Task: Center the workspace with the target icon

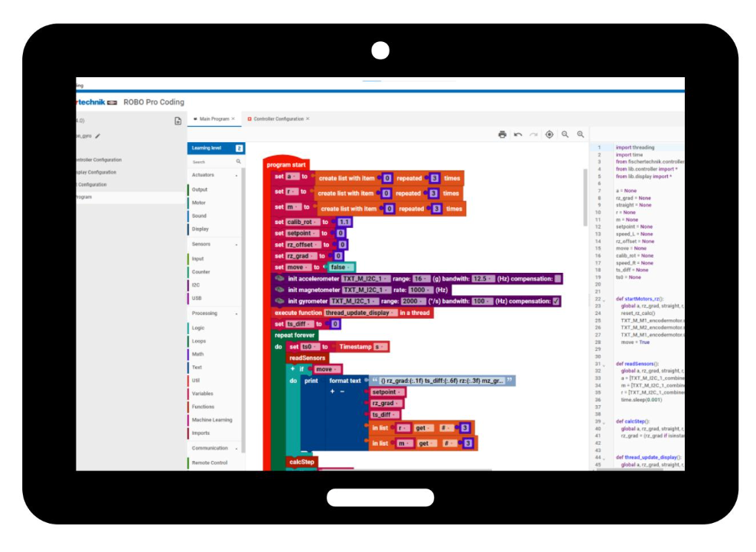Action: coord(549,135)
